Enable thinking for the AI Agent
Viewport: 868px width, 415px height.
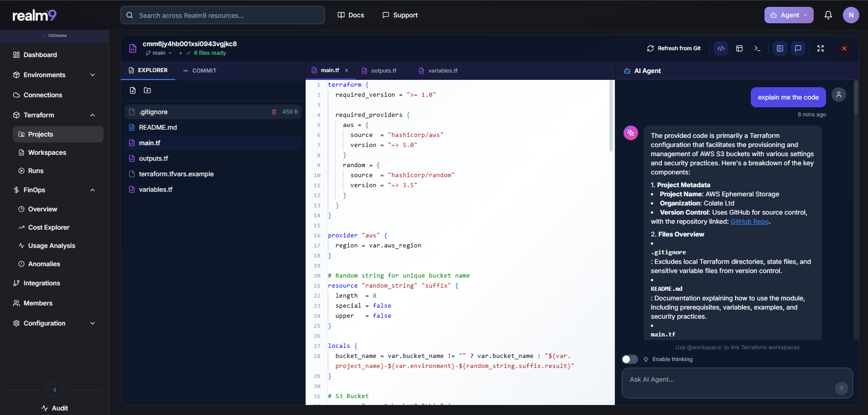click(630, 359)
